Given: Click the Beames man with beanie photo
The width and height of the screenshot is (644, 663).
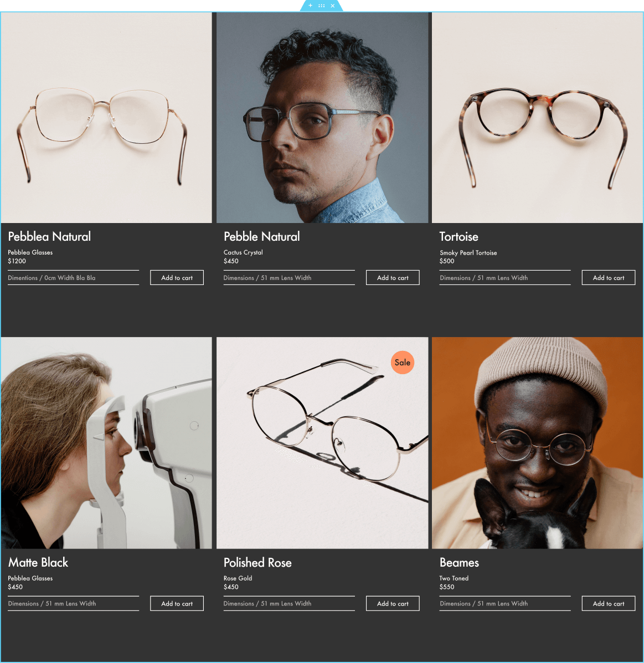Looking at the screenshot, I should pyautogui.click(x=537, y=443).
